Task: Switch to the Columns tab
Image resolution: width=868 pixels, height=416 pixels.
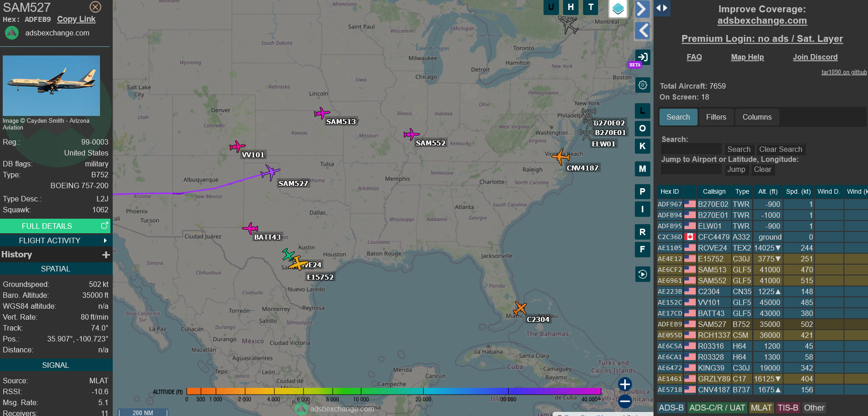Action: 757,117
